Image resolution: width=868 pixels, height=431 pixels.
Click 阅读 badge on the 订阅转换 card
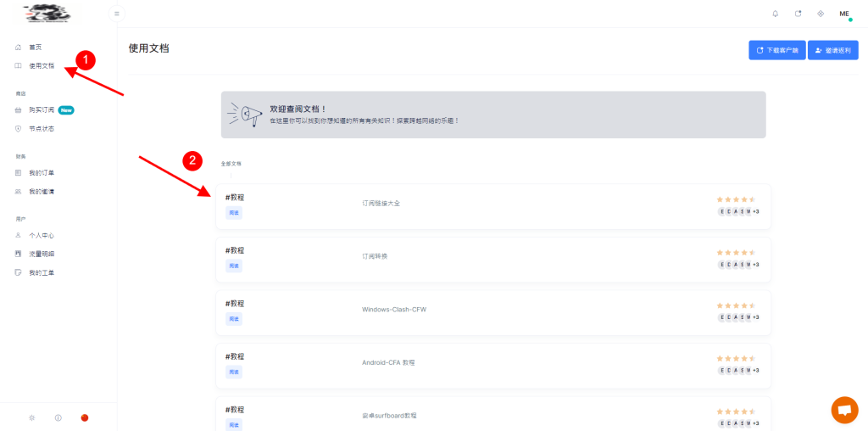click(234, 266)
